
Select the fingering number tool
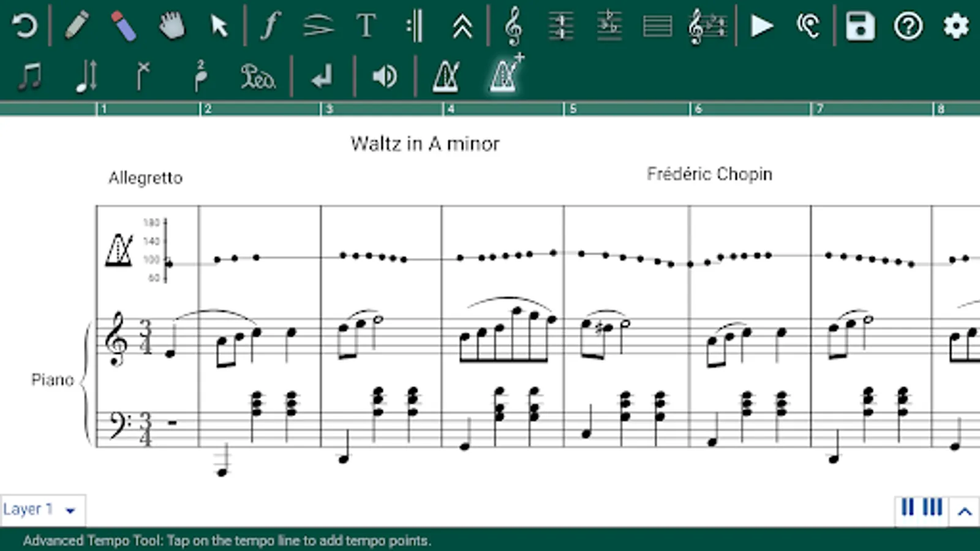pos(200,77)
